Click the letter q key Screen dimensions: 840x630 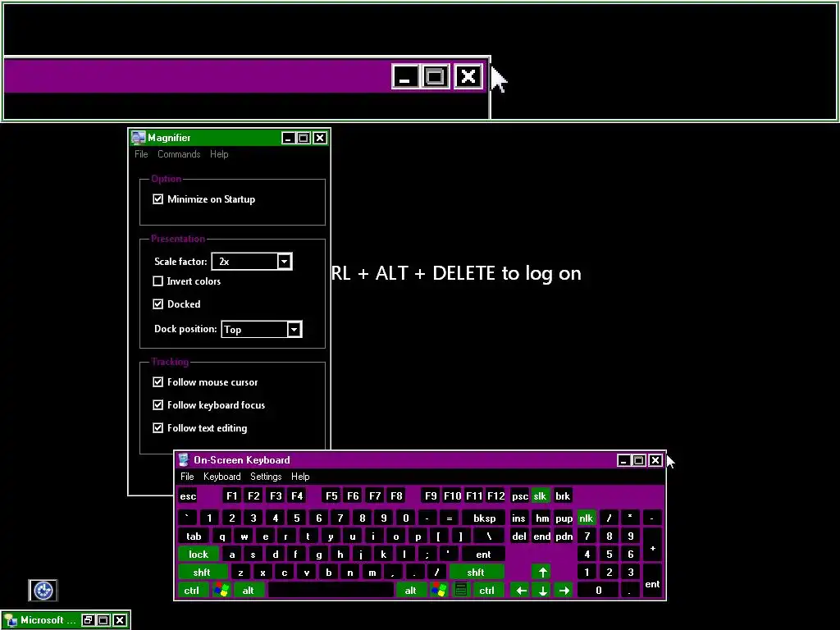pos(222,536)
